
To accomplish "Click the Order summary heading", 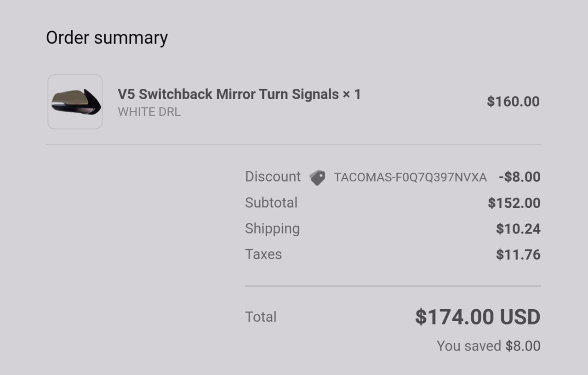I will (107, 38).
